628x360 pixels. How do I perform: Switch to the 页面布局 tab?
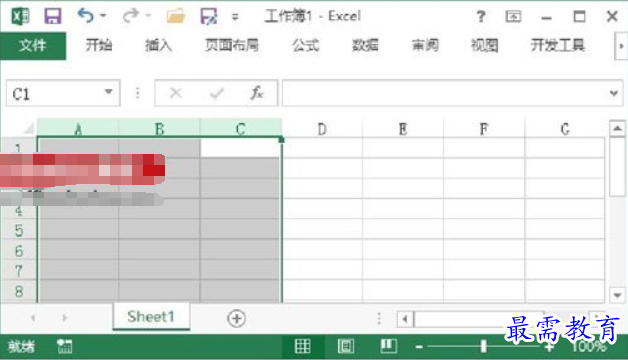point(231,45)
